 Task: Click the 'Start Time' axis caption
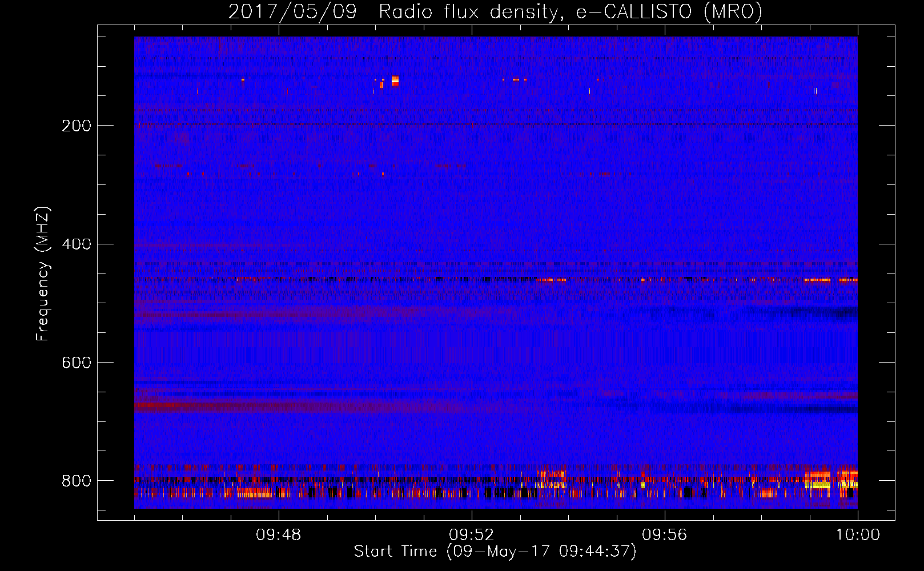tap(495, 552)
